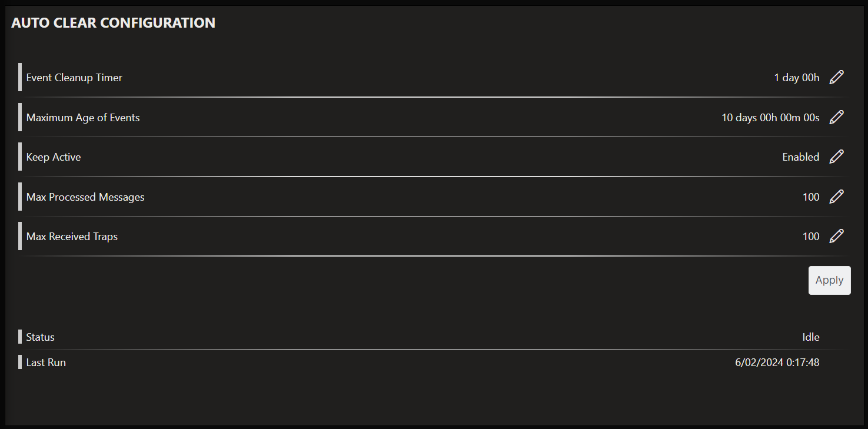Image resolution: width=868 pixels, height=429 pixels.
Task: Select the Last Run timestamp 6/02/2024 0:17:48
Action: pyautogui.click(x=777, y=363)
